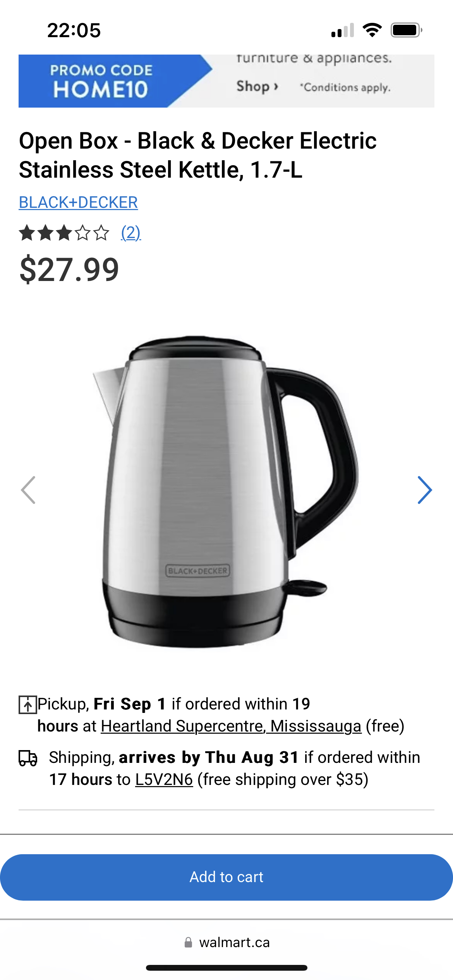Image resolution: width=453 pixels, height=980 pixels.
Task: Tap the shipping truck icon
Action: coord(28,758)
